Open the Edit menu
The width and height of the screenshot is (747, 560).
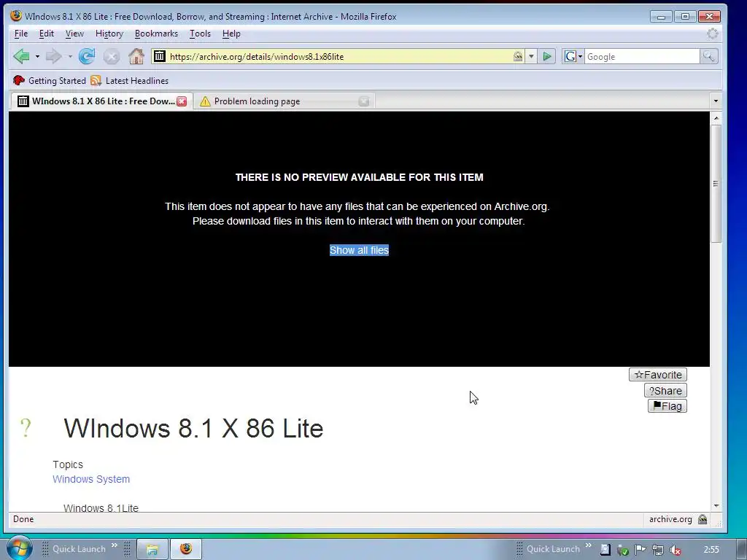coord(46,34)
